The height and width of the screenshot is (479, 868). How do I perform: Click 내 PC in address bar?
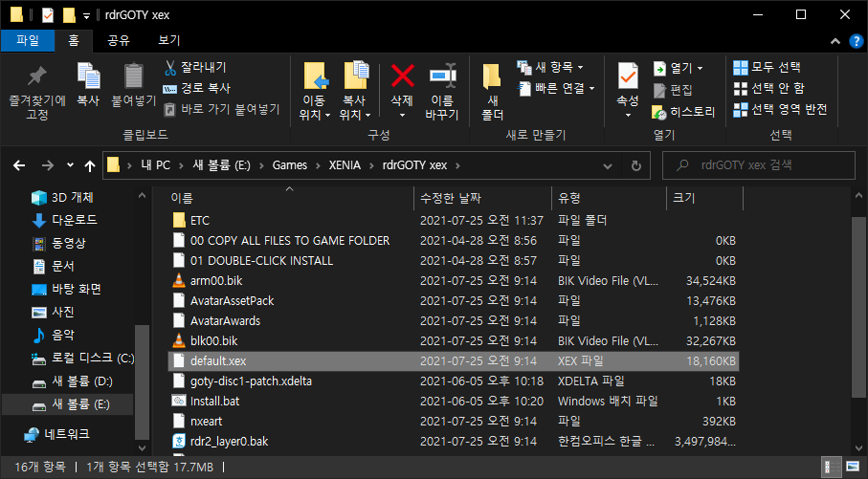(x=156, y=165)
